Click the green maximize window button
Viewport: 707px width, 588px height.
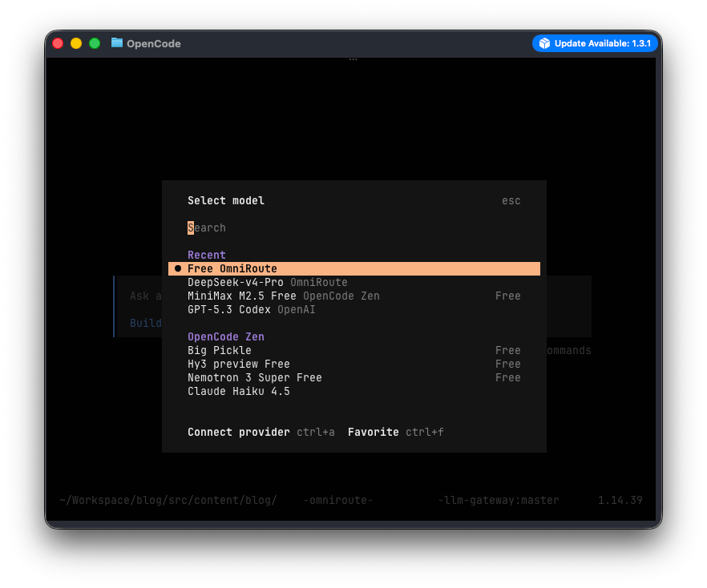(x=95, y=43)
